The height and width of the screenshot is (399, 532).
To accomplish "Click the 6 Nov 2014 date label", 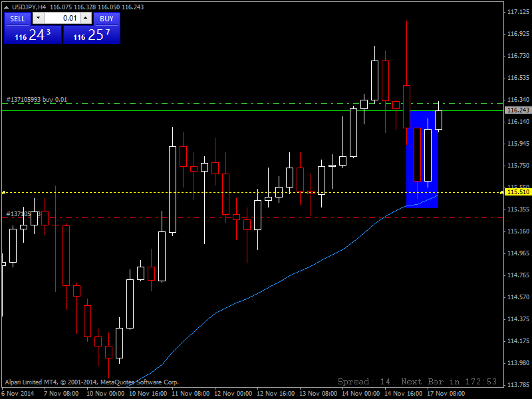I will 18,393.
